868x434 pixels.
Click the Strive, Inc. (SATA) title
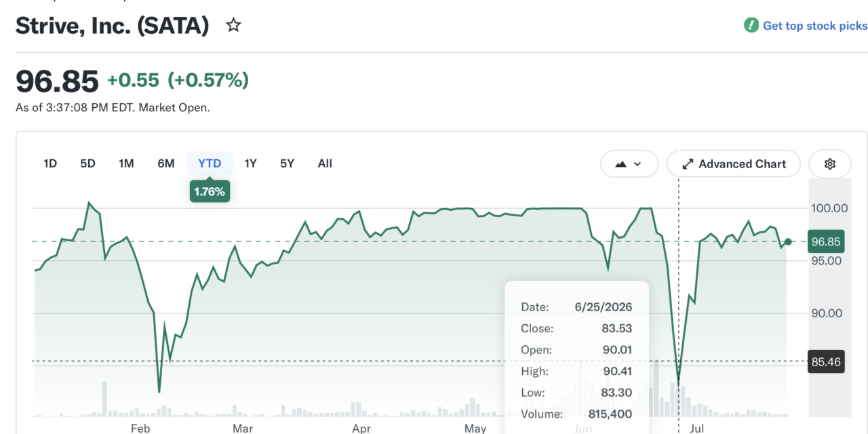[112, 26]
